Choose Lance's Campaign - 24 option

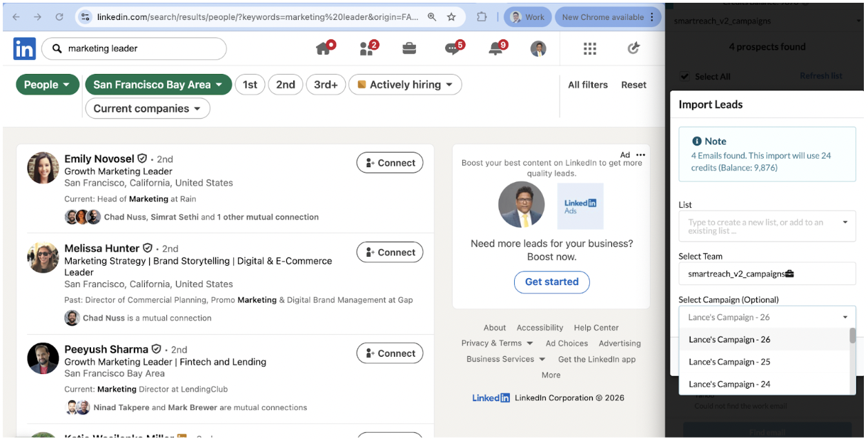tap(764, 384)
